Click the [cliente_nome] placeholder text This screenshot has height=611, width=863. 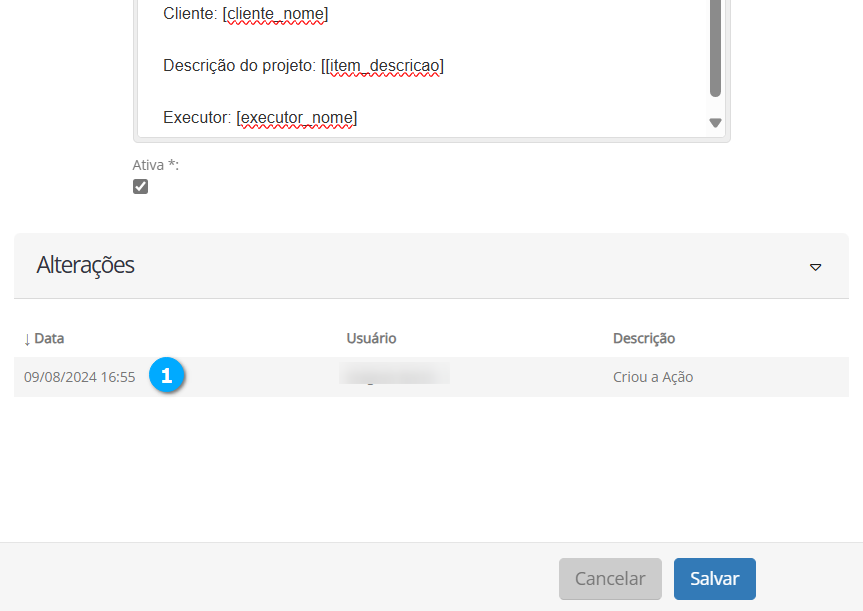[275, 14]
